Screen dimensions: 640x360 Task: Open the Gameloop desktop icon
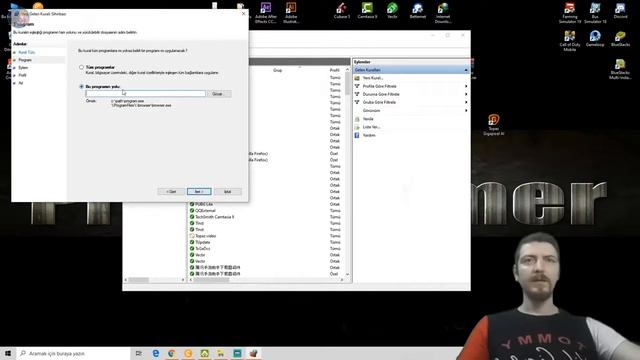tap(595, 38)
